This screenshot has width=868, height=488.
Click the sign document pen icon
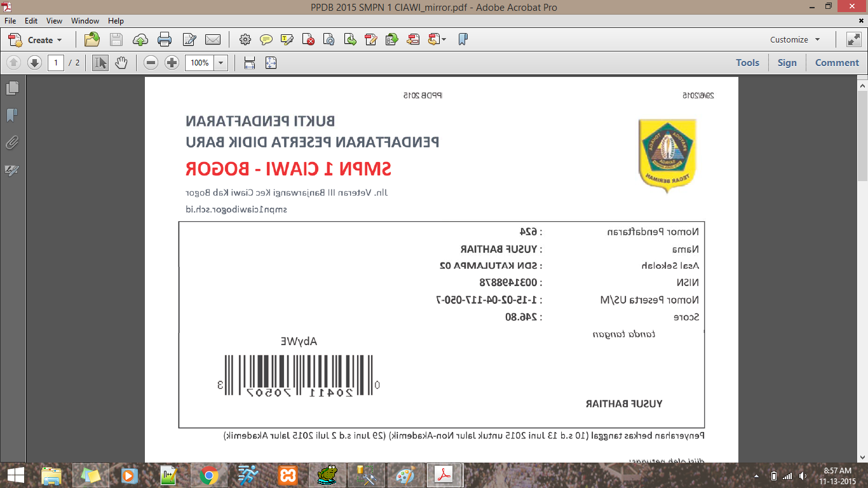click(x=189, y=39)
